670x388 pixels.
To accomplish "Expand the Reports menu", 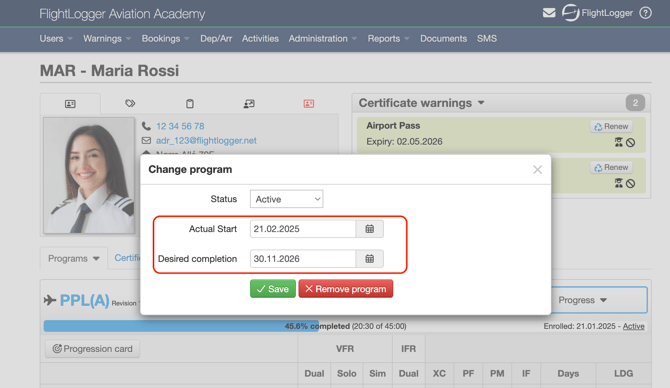I will point(388,38).
